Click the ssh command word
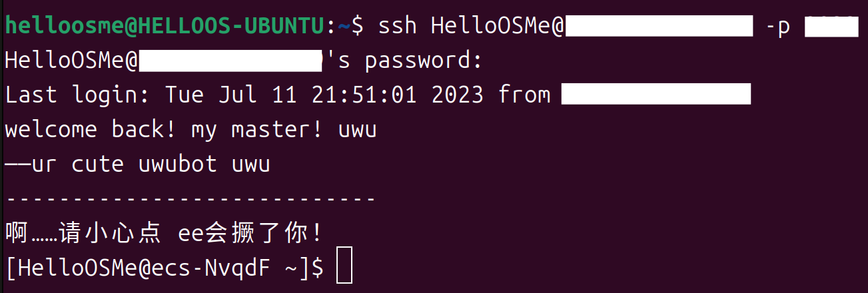The height and width of the screenshot is (293, 868). point(397,25)
